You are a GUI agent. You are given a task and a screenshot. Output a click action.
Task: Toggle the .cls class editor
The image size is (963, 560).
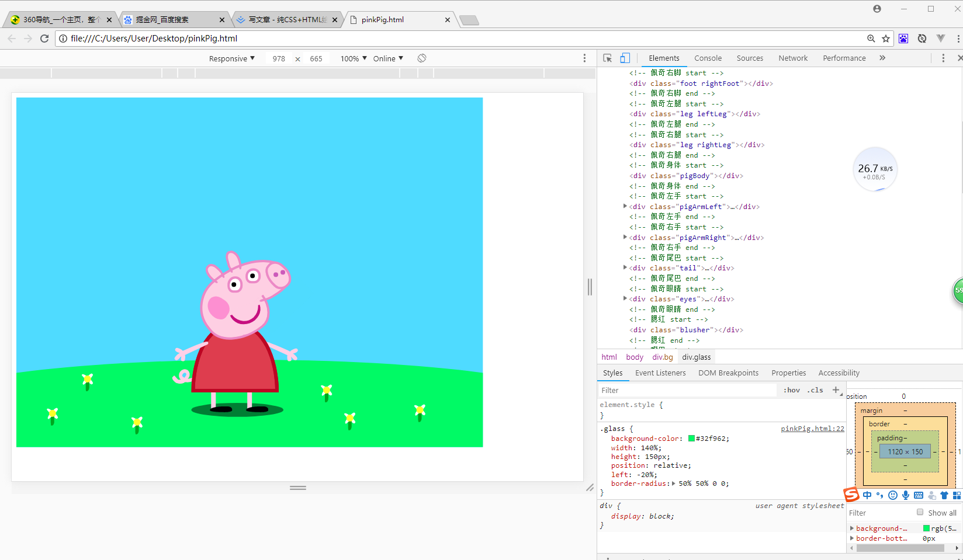(815, 390)
